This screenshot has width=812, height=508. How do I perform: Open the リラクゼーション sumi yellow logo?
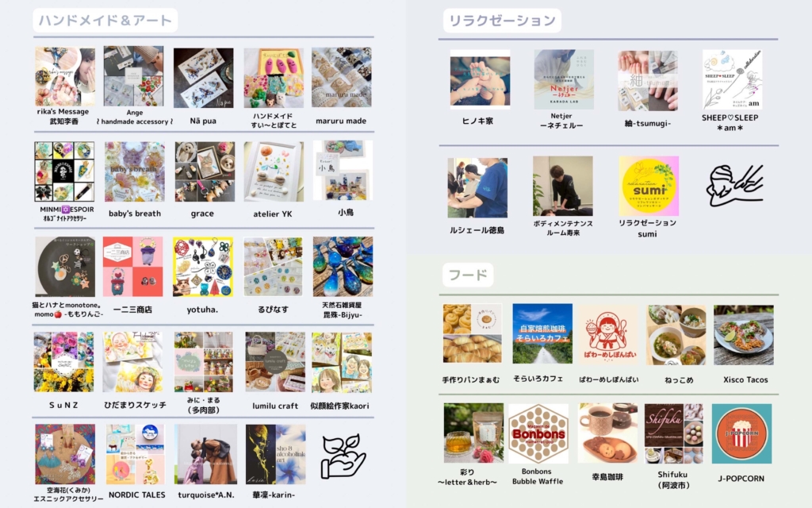click(x=649, y=186)
